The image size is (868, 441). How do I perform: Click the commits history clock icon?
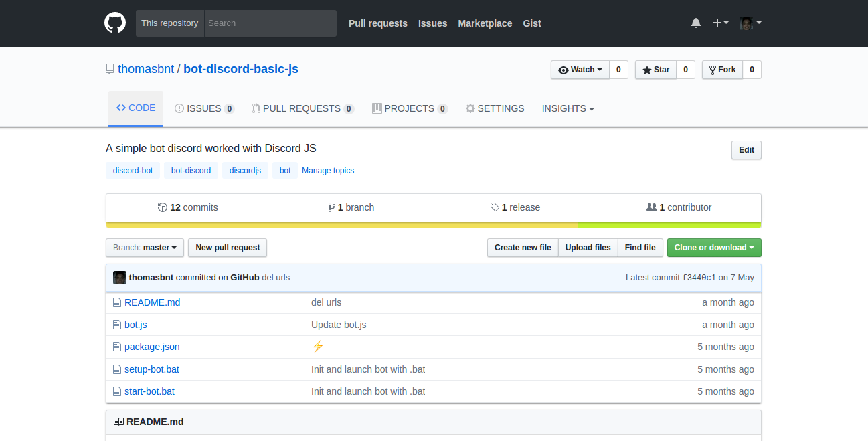click(x=162, y=207)
